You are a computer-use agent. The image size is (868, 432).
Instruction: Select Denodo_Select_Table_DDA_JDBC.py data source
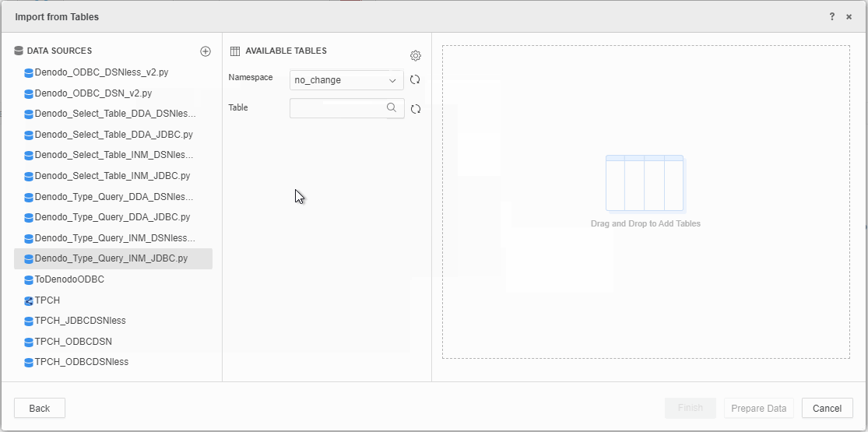click(x=113, y=135)
